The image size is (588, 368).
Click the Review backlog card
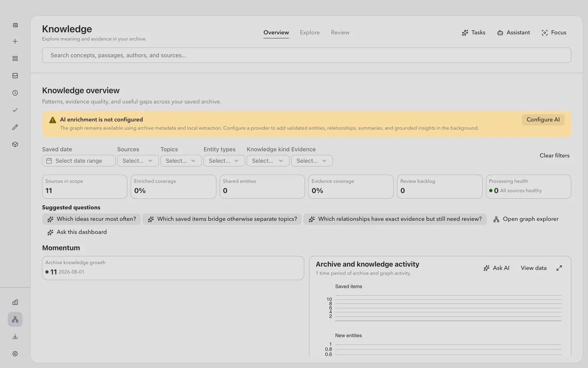[439, 187]
